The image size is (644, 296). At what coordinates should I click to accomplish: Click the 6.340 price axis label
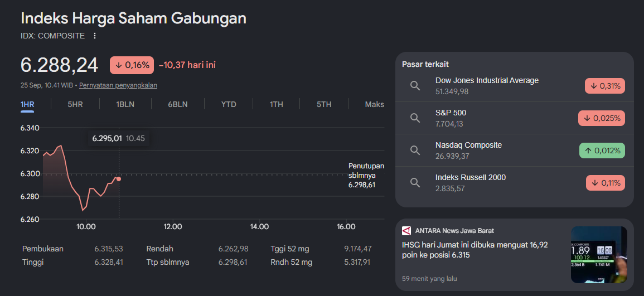(30, 128)
